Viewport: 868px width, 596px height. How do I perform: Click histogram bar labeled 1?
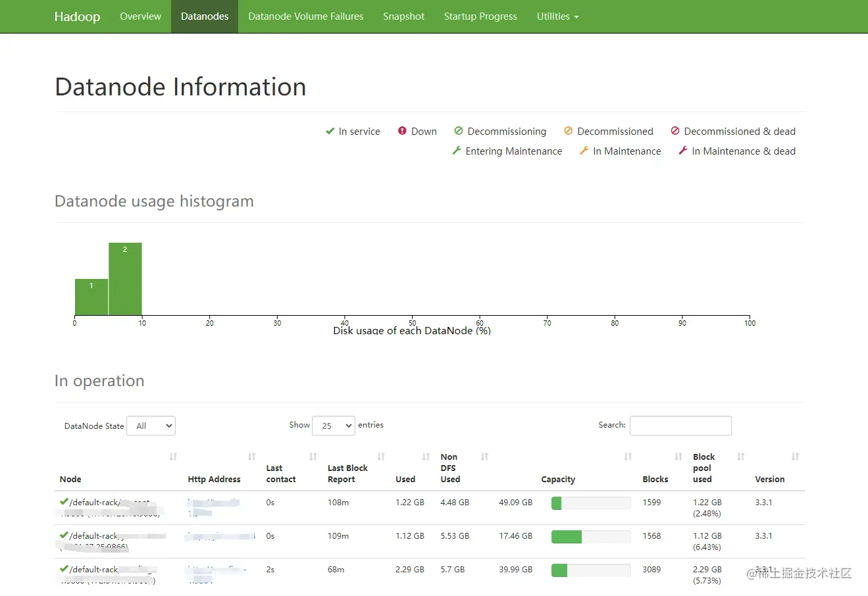coord(91,297)
